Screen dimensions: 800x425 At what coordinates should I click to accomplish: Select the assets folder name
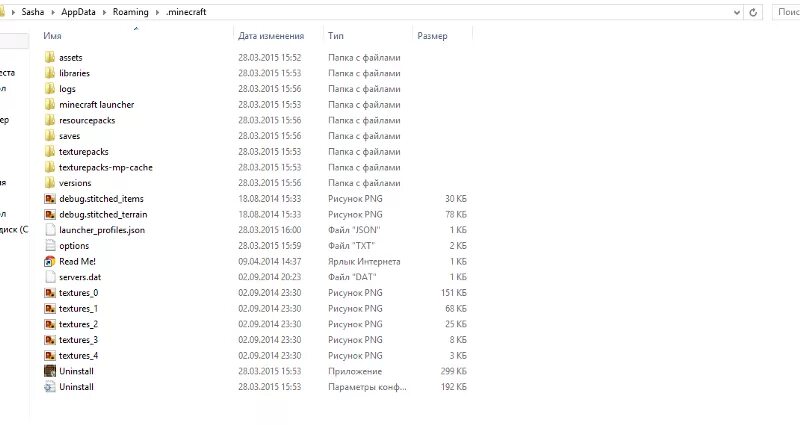coord(70,58)
